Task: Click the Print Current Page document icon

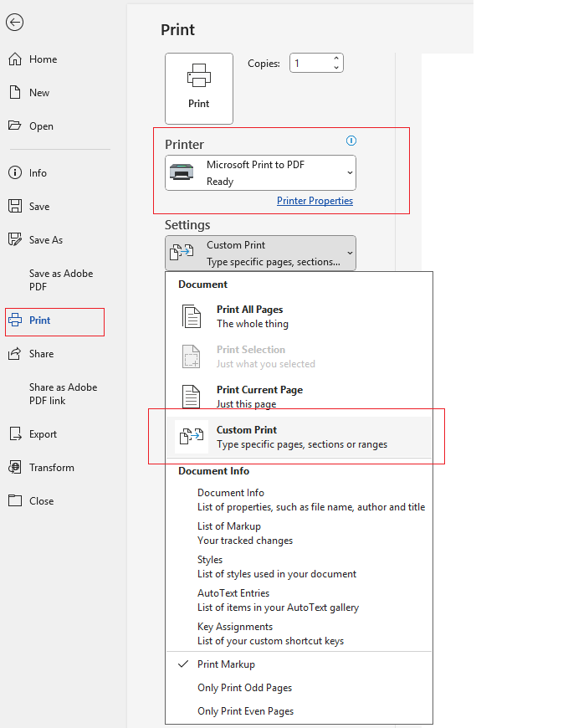Action: [192, 397]
